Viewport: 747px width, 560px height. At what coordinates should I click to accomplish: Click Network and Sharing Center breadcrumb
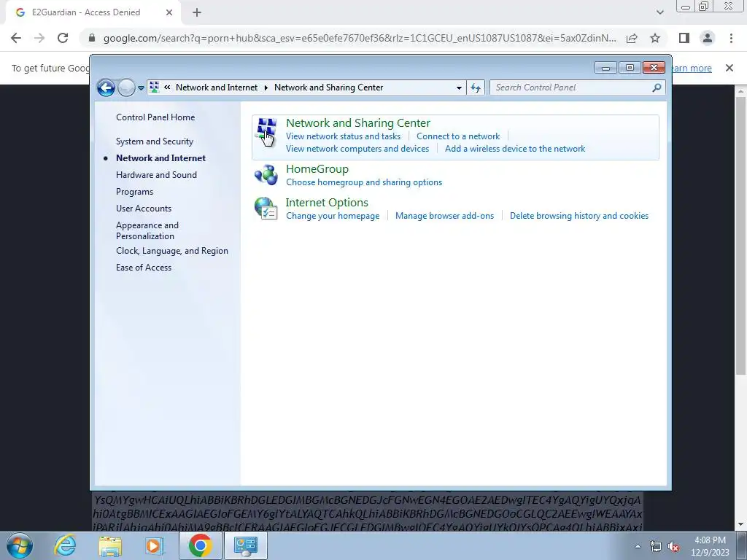[328, 87]
